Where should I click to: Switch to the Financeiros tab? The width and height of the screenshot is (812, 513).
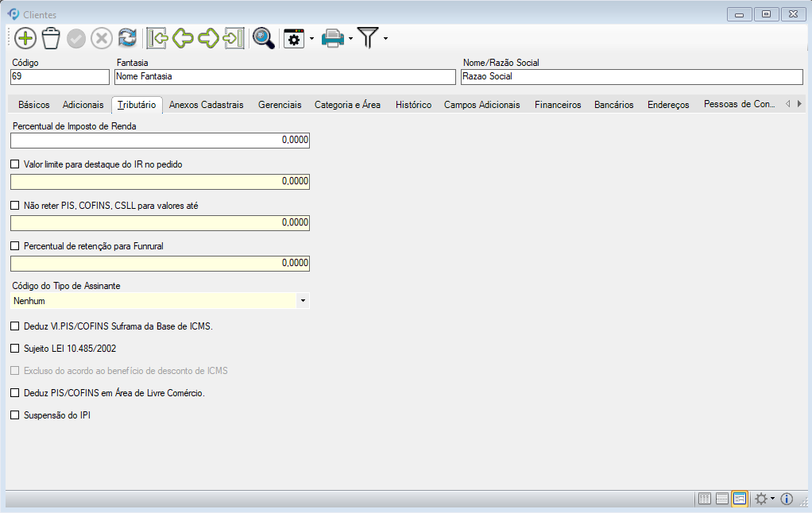[x=558, y=105]
